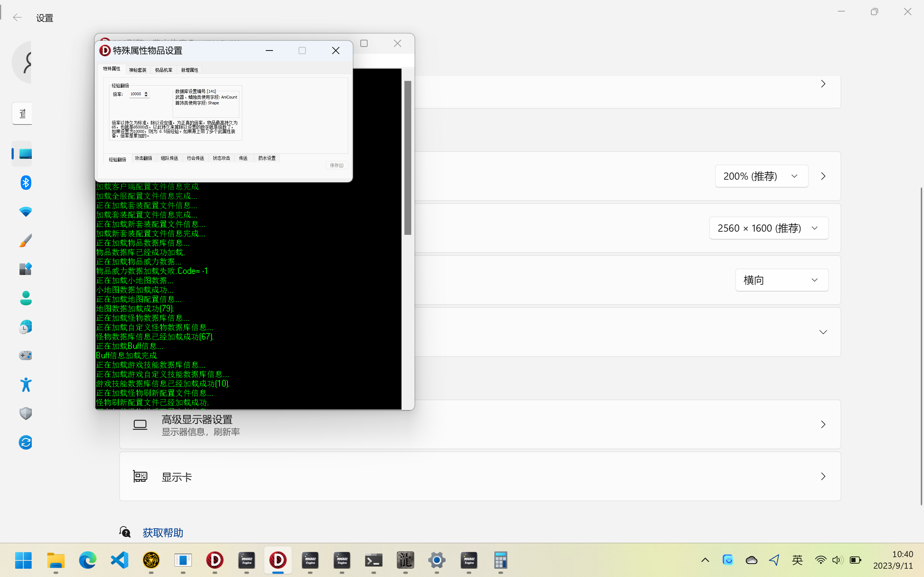Open the 横向 display orientation dropdown
The image size is (924, 577).
click(782, 280)
